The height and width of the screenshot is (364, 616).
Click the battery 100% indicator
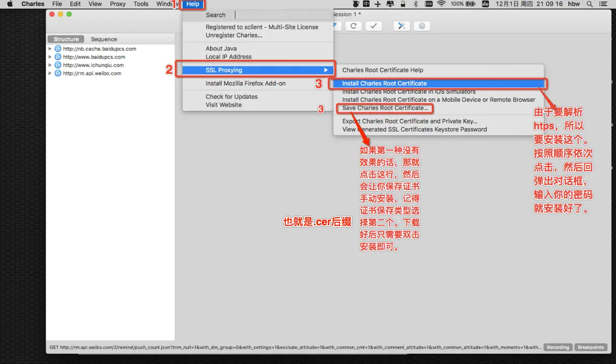[x=464, y=4]
